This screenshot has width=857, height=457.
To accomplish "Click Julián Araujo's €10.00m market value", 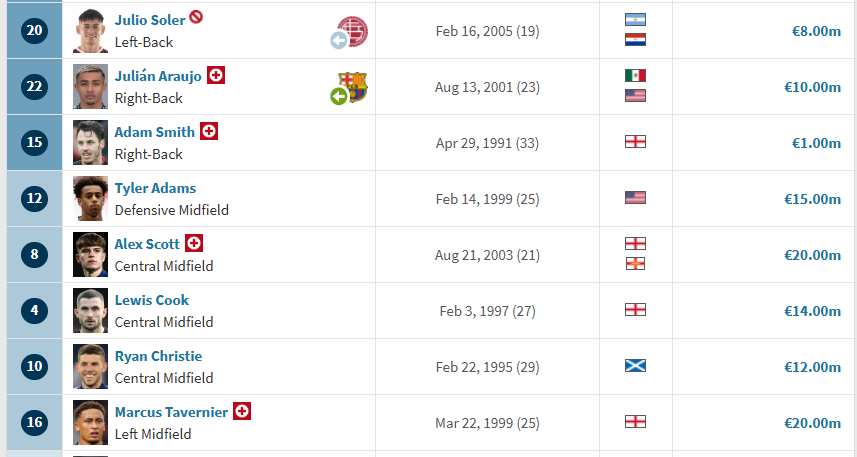I will [x=815, y=87].
